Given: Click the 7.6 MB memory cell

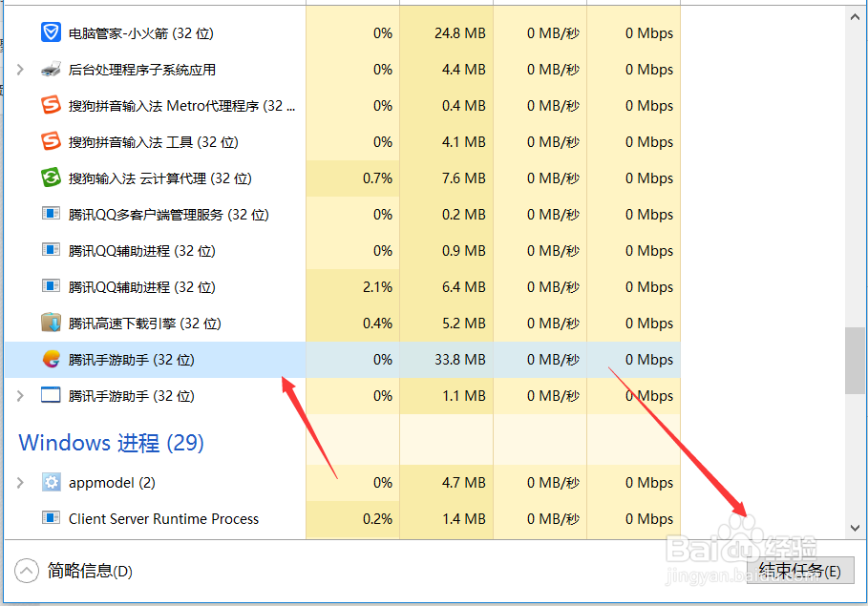Looking at the screenshot, I should click(446, 178).
